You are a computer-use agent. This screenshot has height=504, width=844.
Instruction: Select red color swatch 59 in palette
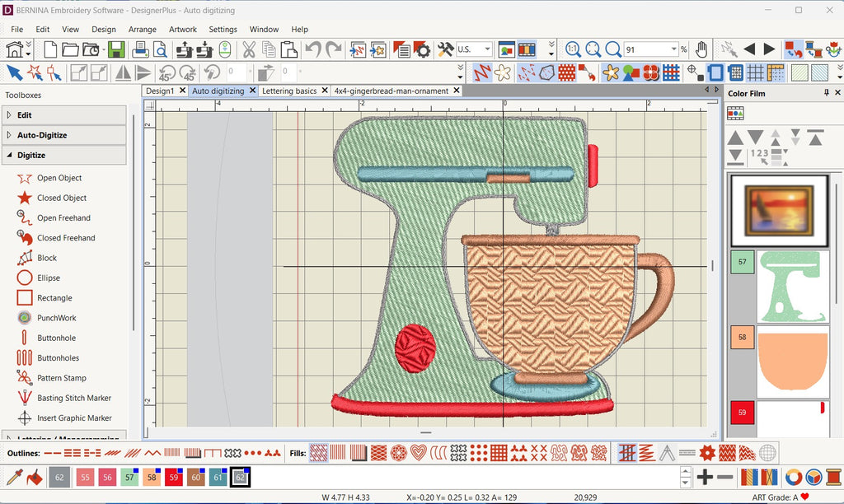[174, 477]
